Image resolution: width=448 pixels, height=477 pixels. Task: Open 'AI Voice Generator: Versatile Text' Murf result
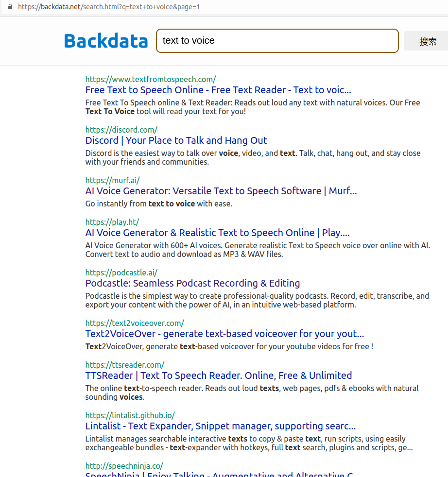221,191
